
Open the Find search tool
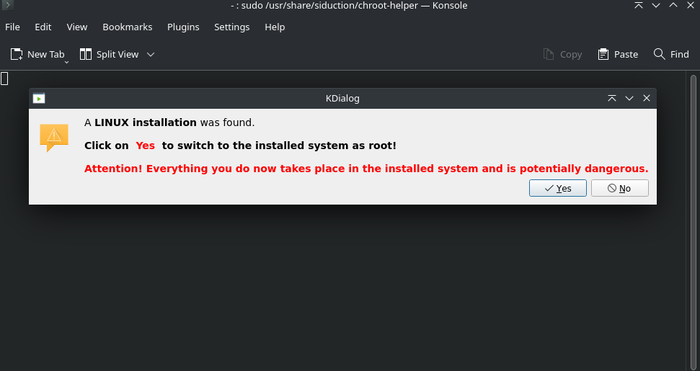click(671, 54)
